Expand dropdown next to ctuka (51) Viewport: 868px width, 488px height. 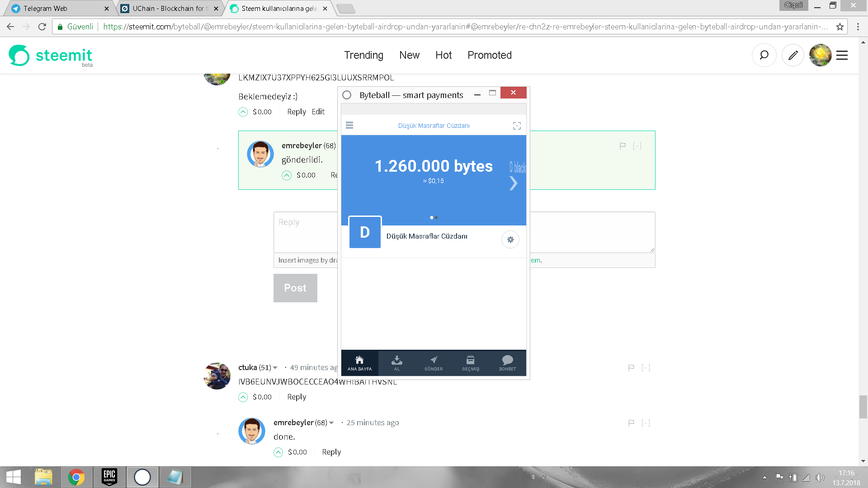(x=275, y=368)
